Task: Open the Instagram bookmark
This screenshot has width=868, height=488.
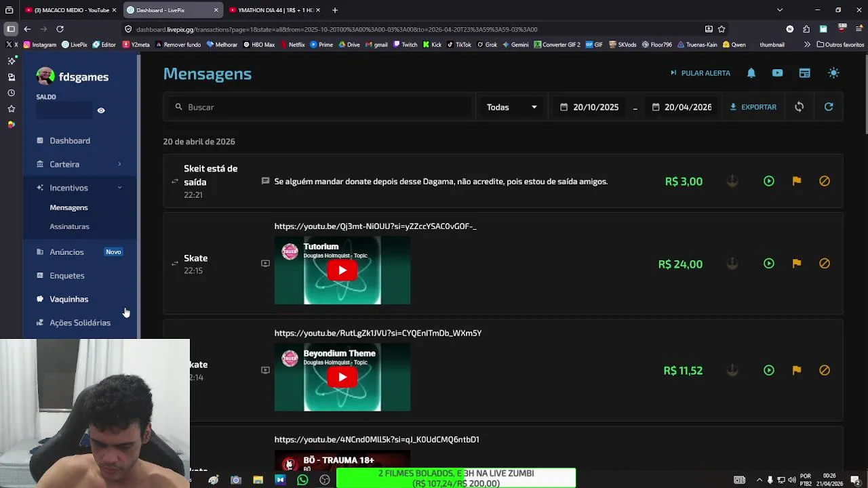Action: 40,45
